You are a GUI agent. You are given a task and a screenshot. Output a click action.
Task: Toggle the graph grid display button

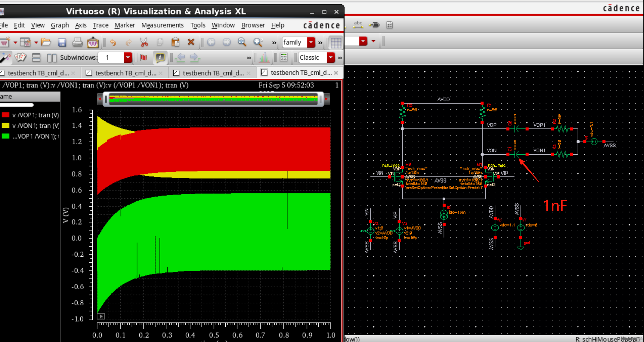336,42
